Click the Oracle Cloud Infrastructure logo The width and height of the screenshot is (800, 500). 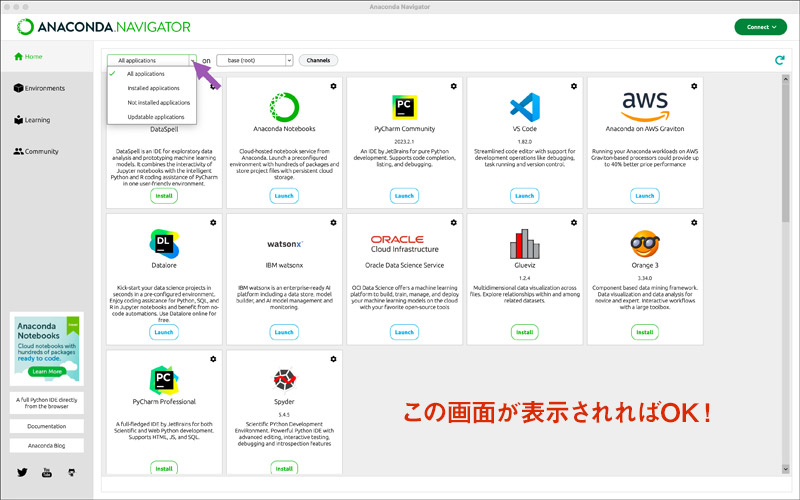tap(404, 244)
